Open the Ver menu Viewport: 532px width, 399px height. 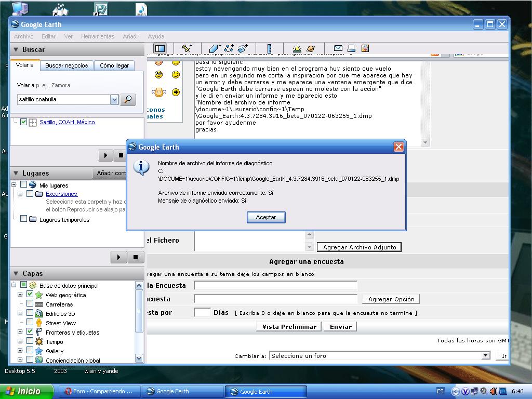tap(69, 36)
